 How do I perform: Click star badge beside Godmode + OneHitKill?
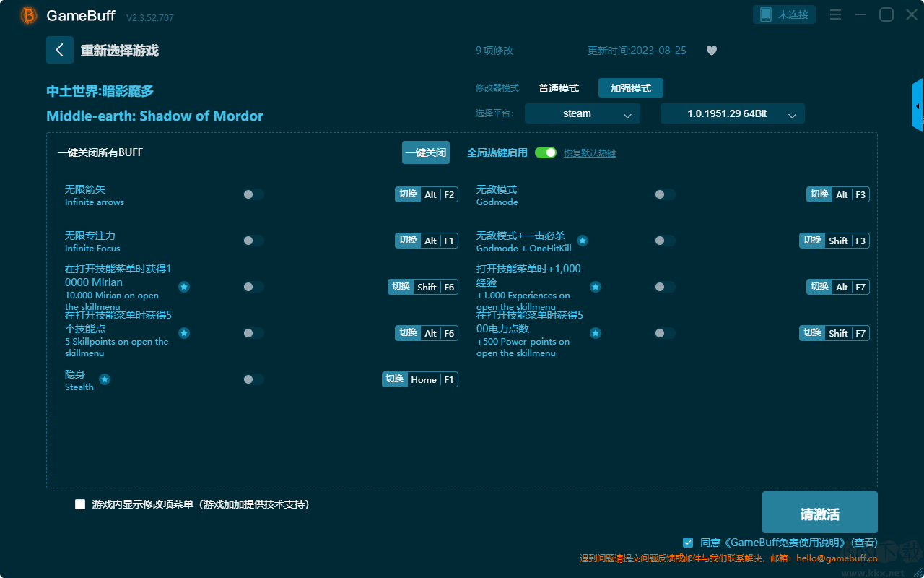pyautogui.click(x=583, y=241)
